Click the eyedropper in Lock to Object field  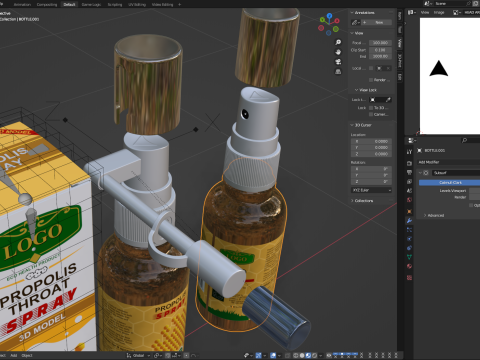coord(388,100)
